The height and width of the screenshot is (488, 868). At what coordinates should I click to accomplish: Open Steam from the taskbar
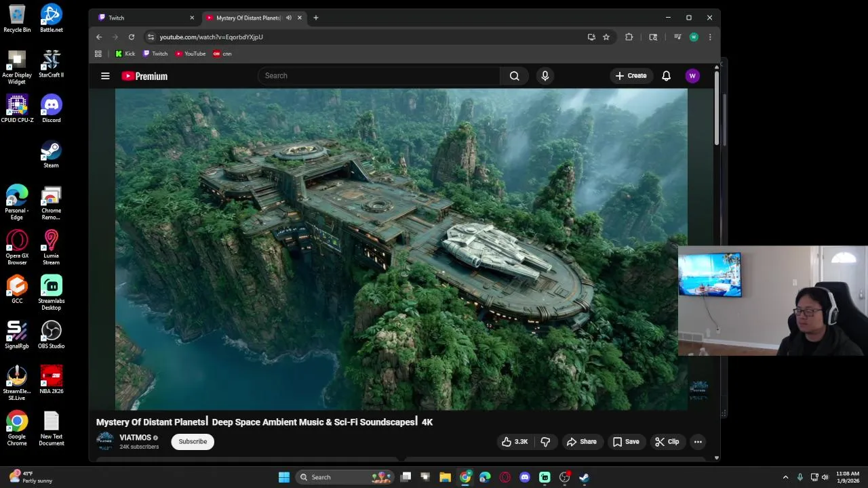coord(584,477)
